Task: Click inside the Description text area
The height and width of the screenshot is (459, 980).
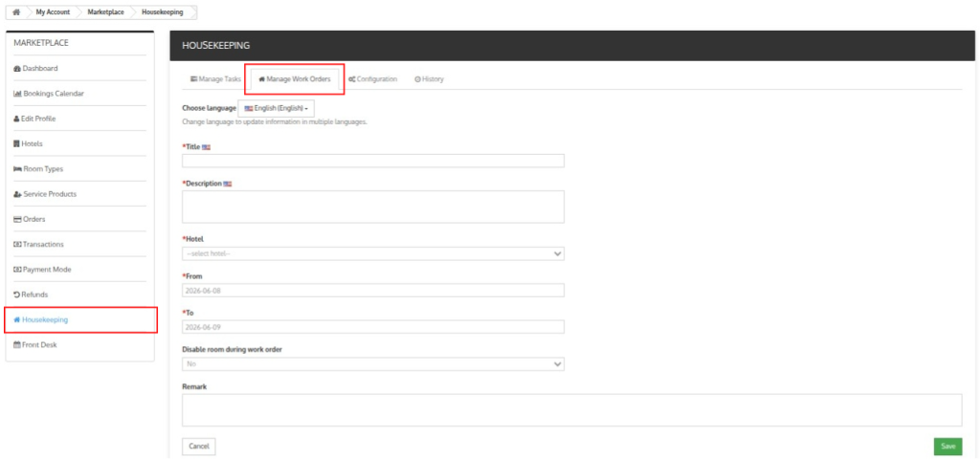Action: (373, 207)
